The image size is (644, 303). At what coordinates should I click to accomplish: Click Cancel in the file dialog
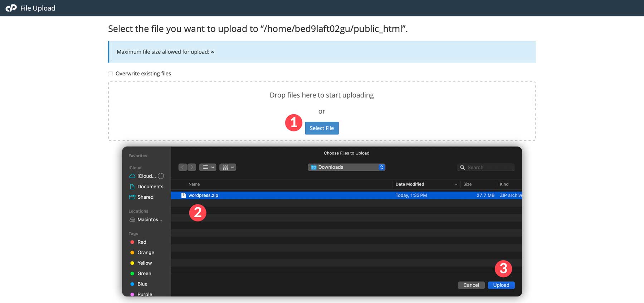(471, 285)
